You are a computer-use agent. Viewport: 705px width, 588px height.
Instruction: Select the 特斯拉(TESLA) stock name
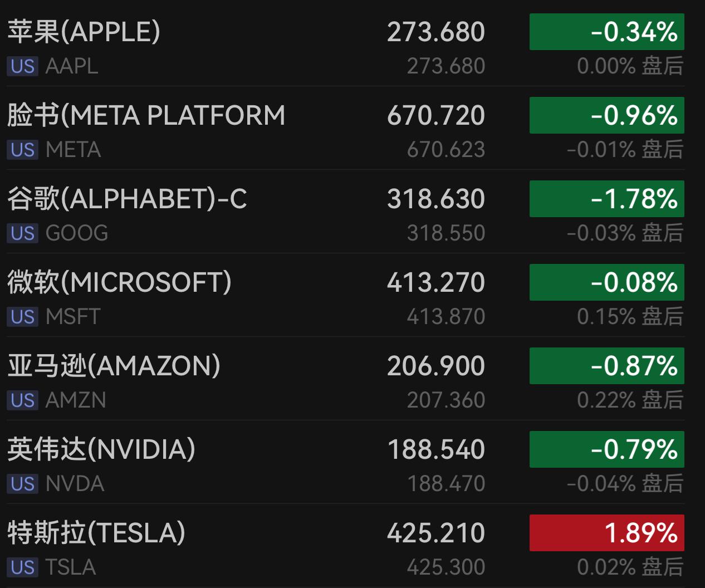(96, 533)
